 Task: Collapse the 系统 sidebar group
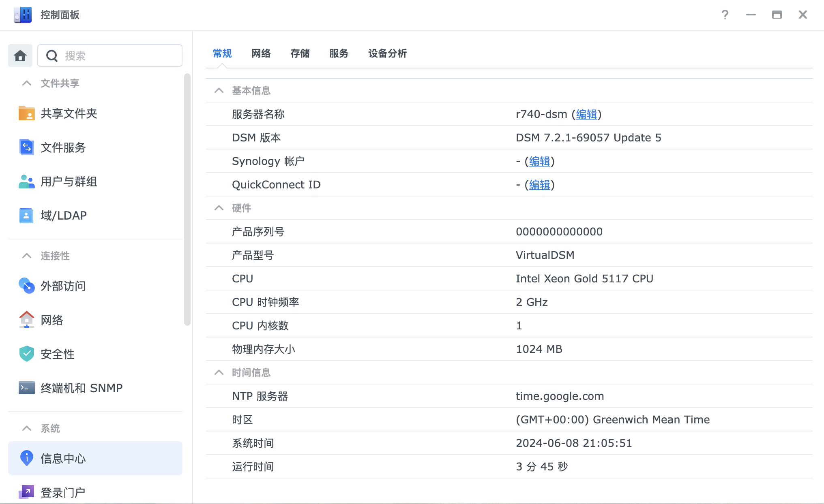point(27,429)
